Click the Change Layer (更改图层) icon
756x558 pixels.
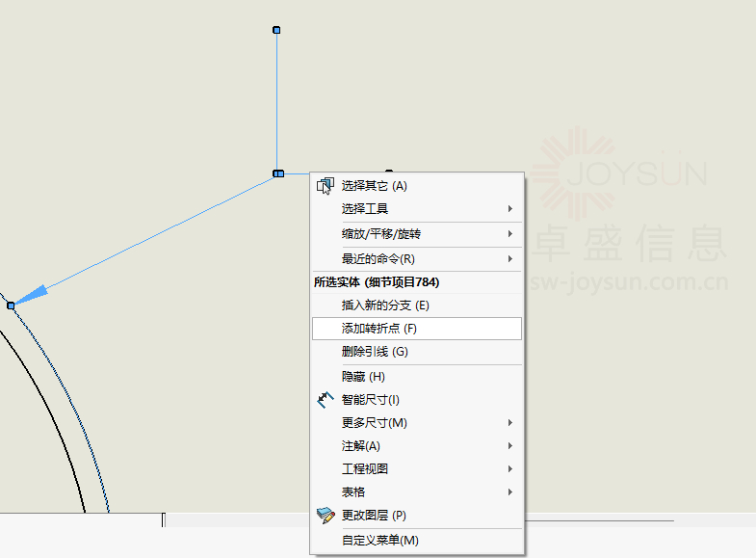(x=325, y=516)
